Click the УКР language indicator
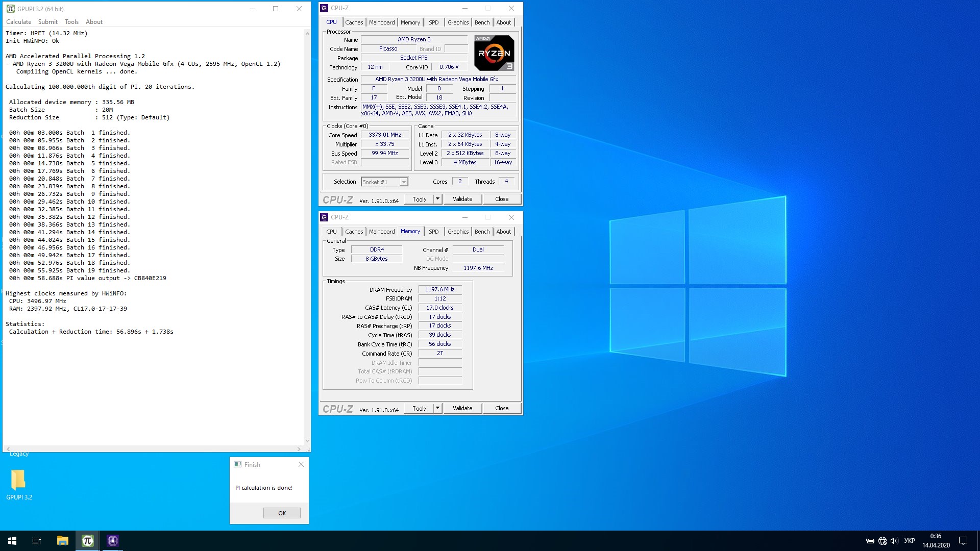 tap(910, 541)
